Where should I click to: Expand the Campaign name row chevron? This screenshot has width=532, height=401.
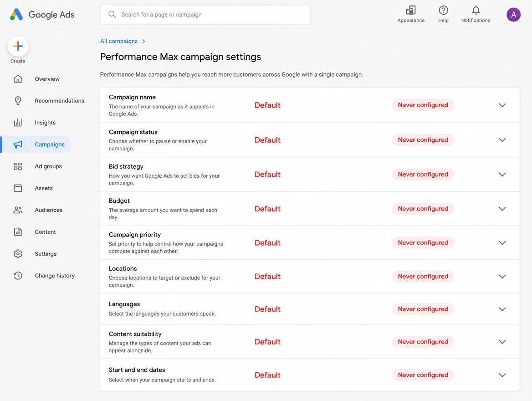click(502, 105)
